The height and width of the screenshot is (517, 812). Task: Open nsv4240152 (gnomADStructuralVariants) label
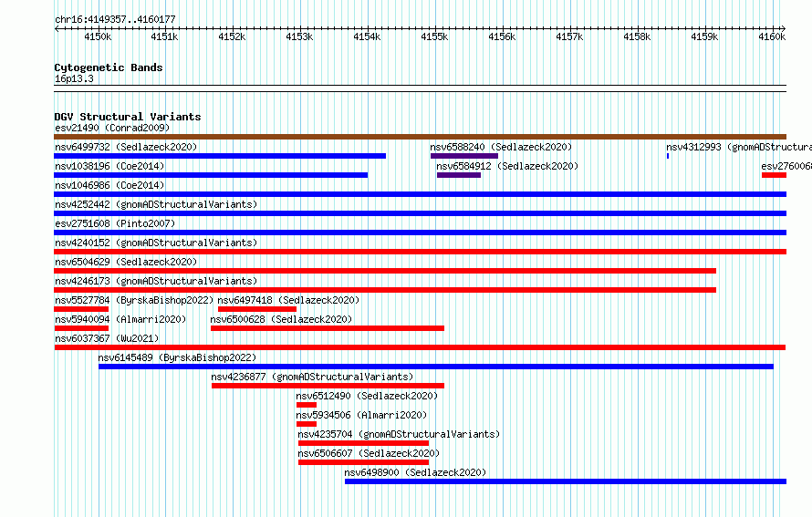tap(156, 243)
